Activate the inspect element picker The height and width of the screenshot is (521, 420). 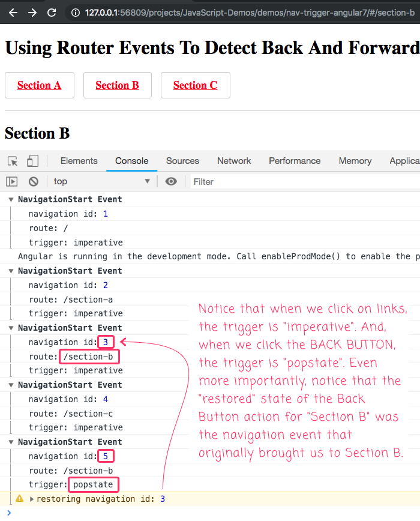[13, 161]
